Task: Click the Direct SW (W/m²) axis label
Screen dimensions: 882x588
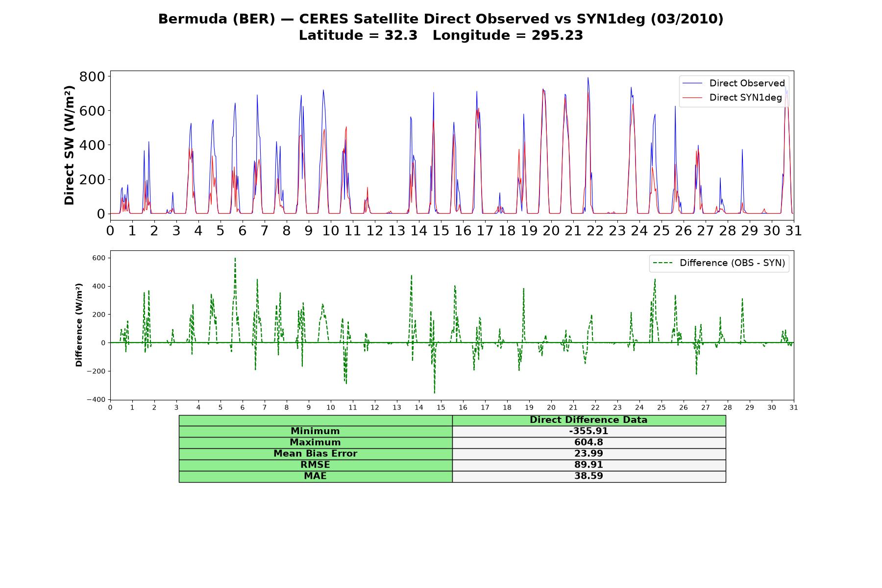Action: (69, 145)
